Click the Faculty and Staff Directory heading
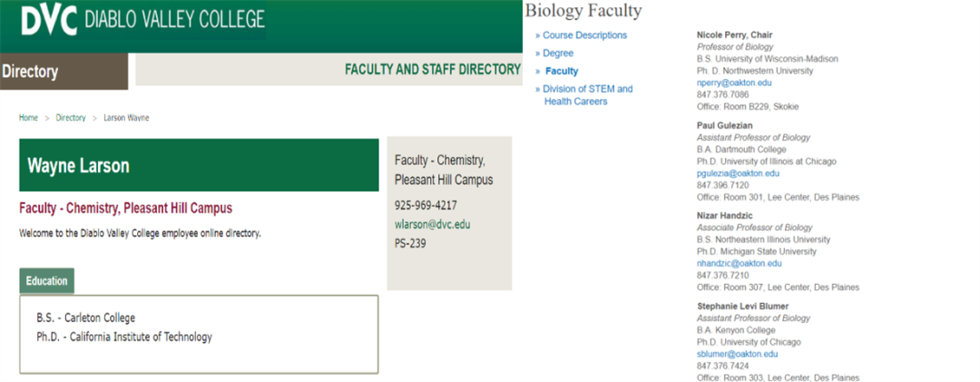 point(432,69)
